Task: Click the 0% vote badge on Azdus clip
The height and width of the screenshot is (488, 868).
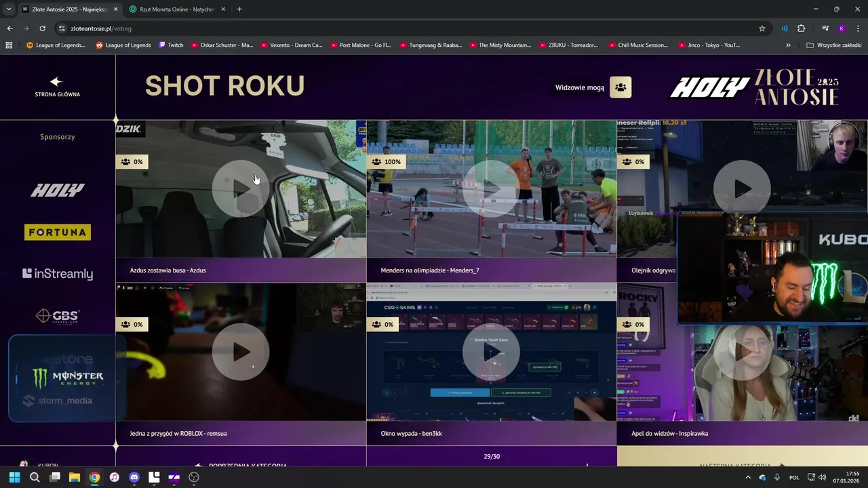Action: tap(132, 162)
